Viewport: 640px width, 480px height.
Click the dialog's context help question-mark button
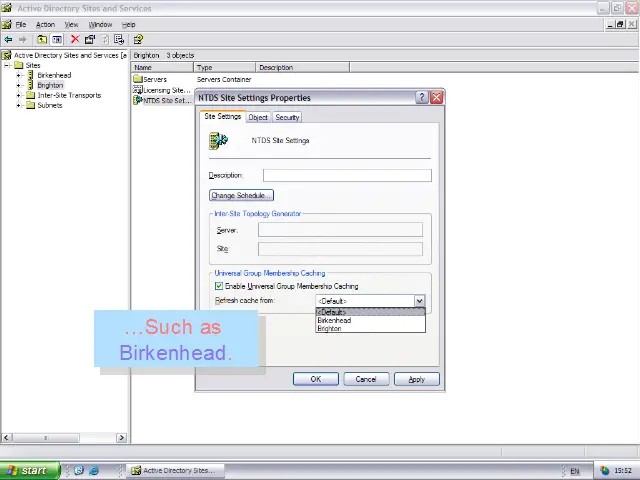422,97
